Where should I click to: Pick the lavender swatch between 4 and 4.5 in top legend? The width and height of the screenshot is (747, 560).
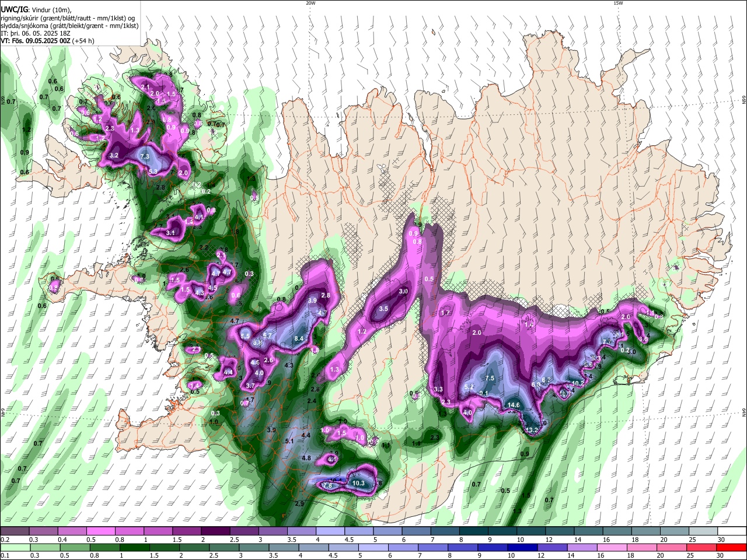(x=330, y=531)
